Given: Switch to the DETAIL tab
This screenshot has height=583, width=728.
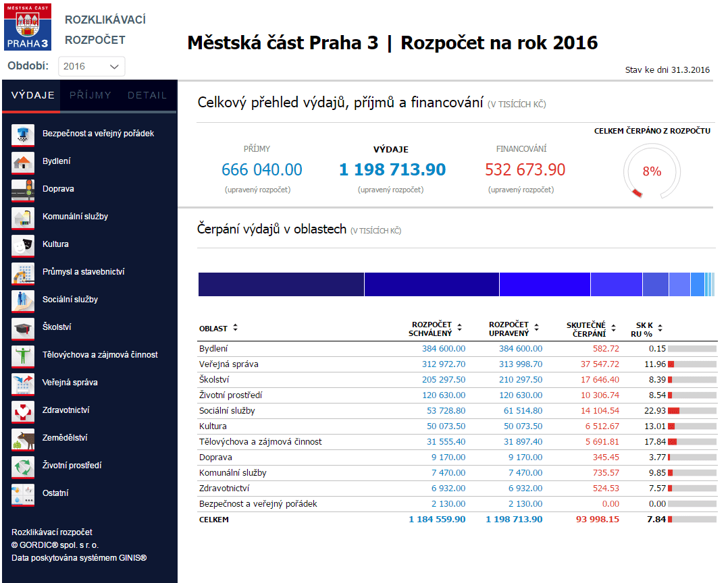Looking at the screenshot, I should click(147, 95).
